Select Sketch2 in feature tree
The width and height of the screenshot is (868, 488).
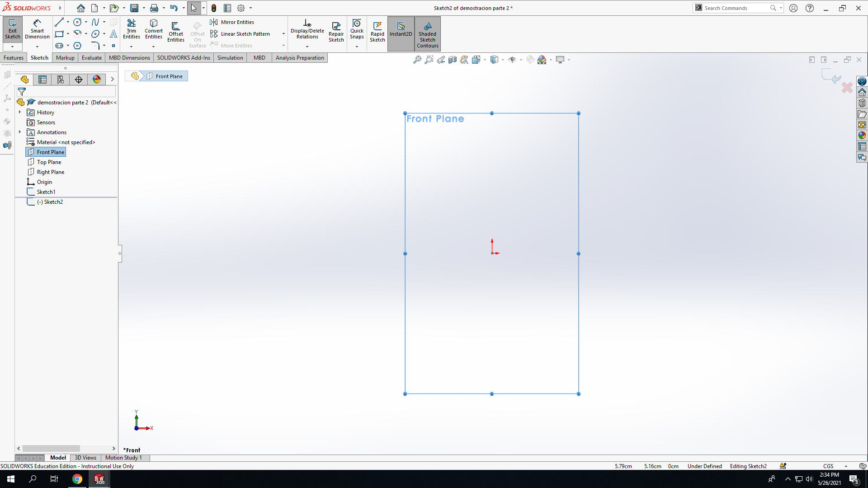[x=45, y=202]
